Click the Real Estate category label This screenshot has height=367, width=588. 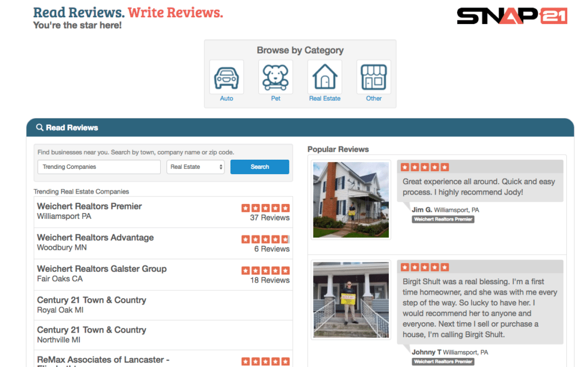325,98
